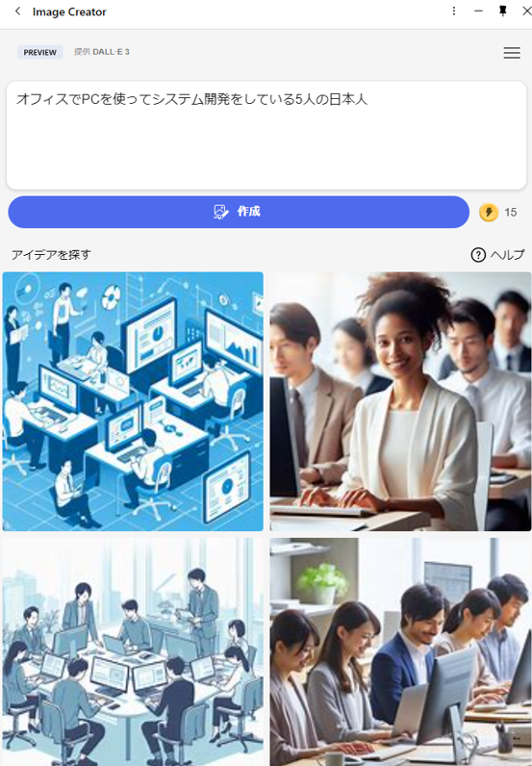Open the round-table meeting illustration
532x766 pixels.
pos(133,651)
